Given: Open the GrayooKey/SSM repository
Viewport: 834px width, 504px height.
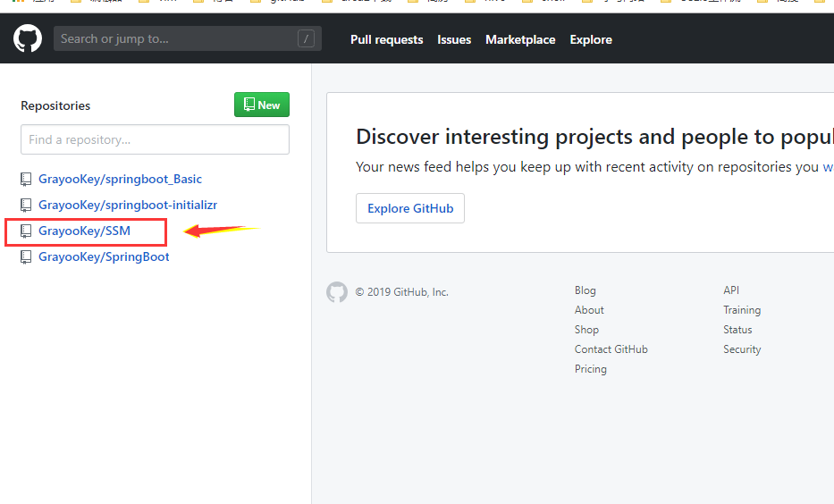Looking at the screenshot, I should [85, 231].
